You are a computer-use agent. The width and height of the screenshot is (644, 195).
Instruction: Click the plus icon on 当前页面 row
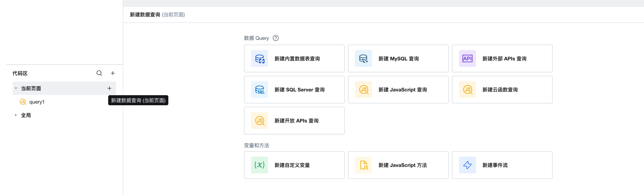click(109, 88)
